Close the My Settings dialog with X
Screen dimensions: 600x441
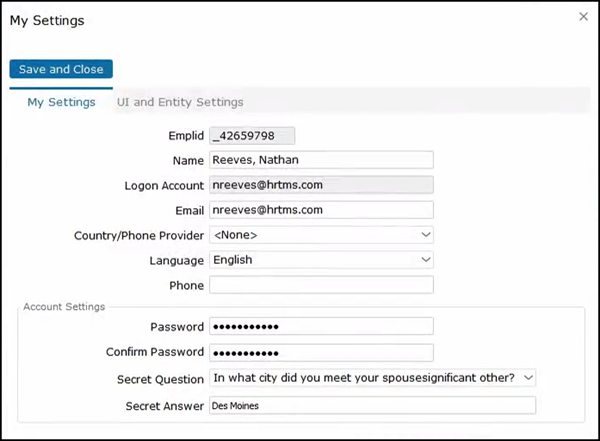click(584, 17)
